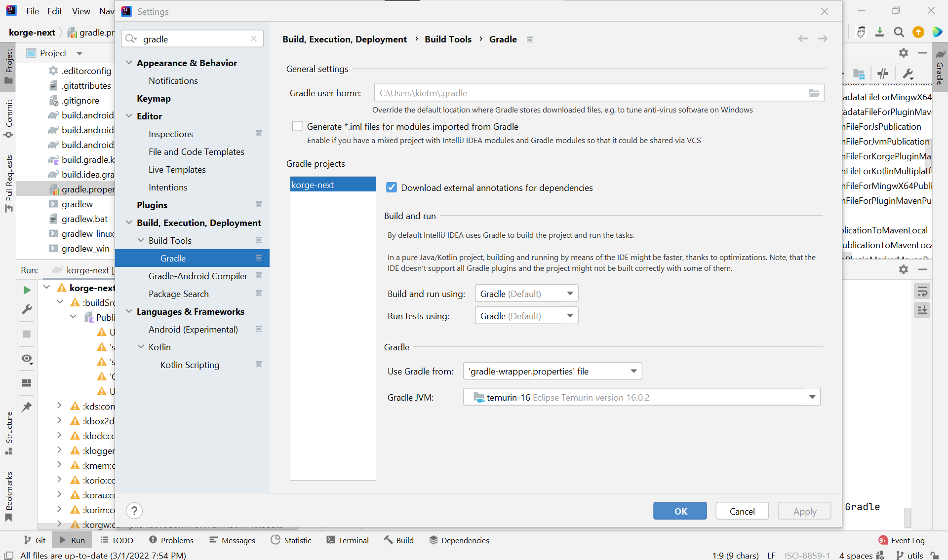Toggle the eye icon in Run panel
Screen dimensions: 948x560
[x=27, y=359]
